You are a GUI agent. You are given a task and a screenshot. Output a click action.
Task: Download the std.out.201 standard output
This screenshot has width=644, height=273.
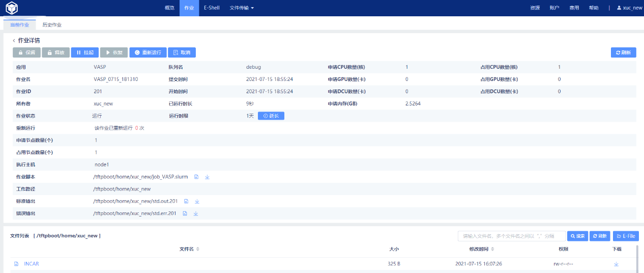click(x=197, y=201)
